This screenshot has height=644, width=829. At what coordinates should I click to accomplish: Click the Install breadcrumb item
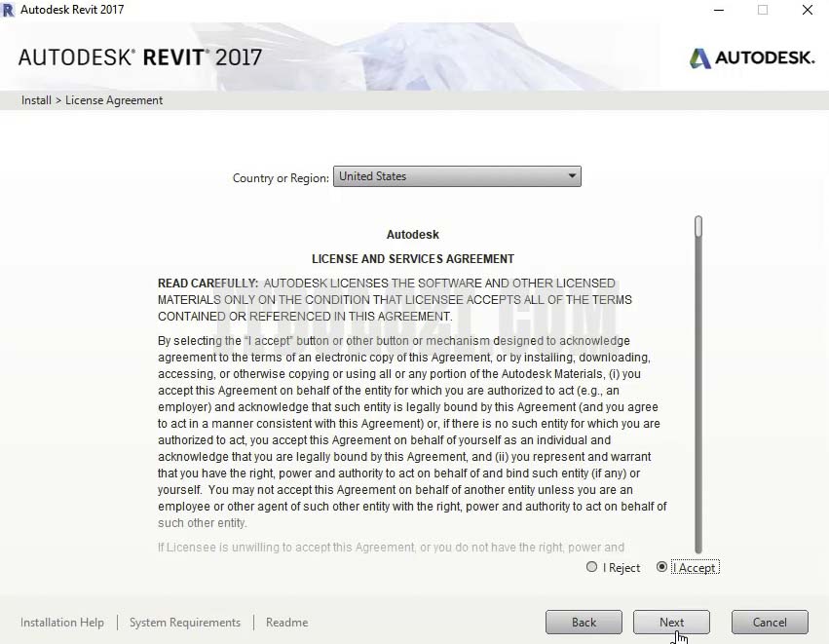(x=36, y=100)
